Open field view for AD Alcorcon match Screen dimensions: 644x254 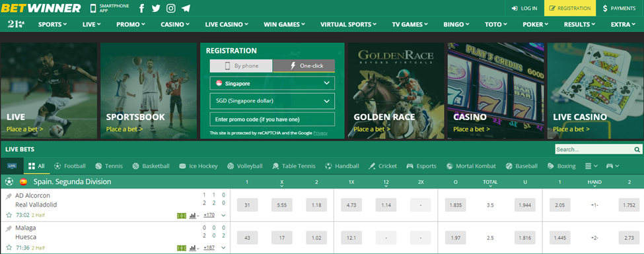click(181, 215)
